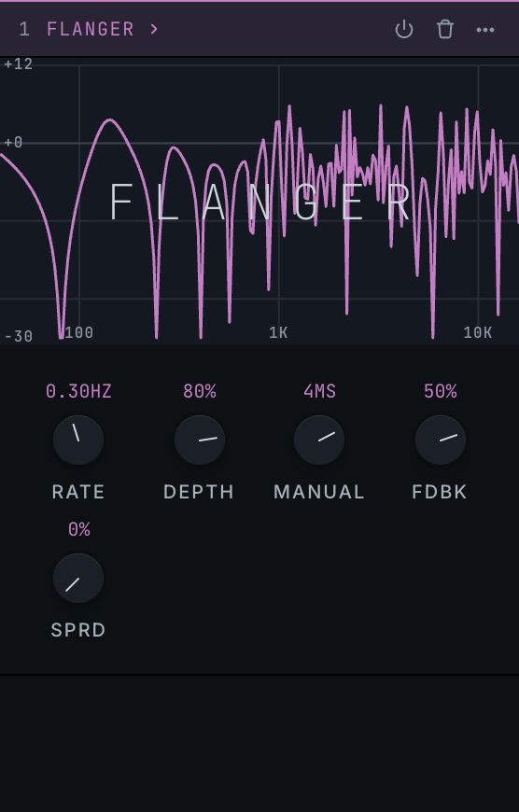Image resolution: width=519 pixels, height=812 pixels.
Task: Click the DEPTH label
Action: pos(199,492)
